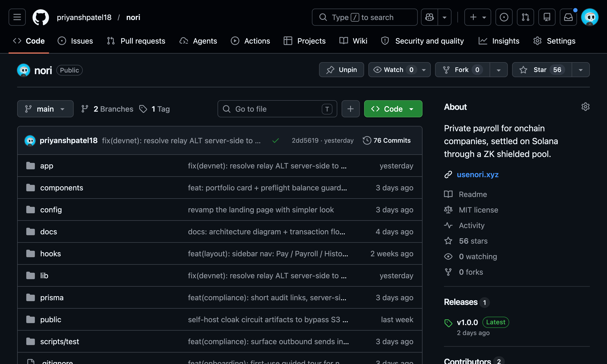Image resolution: width=607 pixels, height=364 pixels.
Task: View the 1 Tag link
Action: (x=155, y=109)
